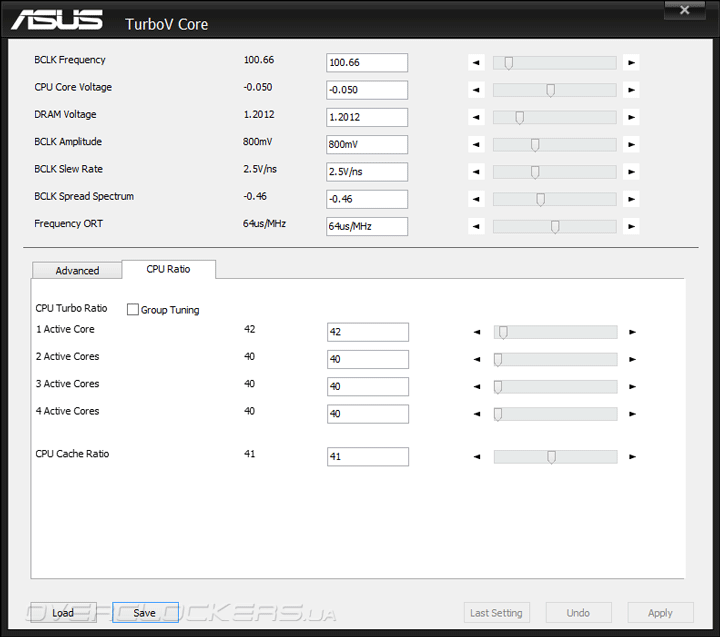720x637 pixels.
Task: Click the Load button
Action: 63,613
